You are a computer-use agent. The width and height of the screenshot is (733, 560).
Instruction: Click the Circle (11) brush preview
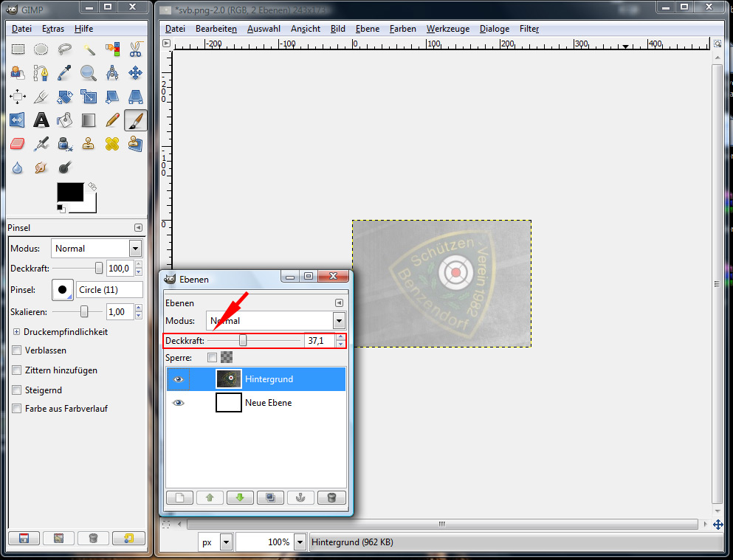click(x=62, y=289)
